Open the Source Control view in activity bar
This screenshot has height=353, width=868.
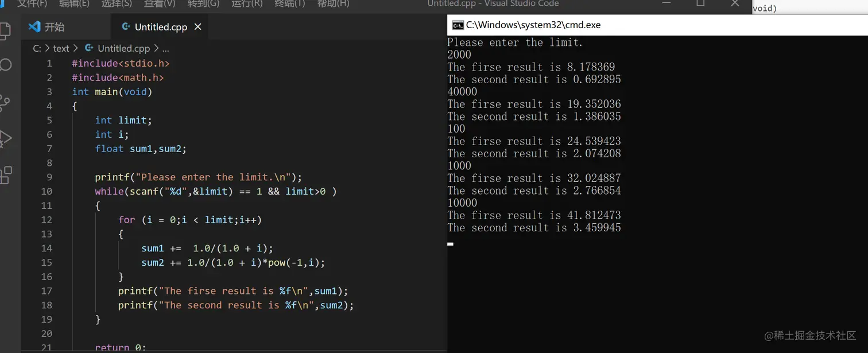(5, 103)
